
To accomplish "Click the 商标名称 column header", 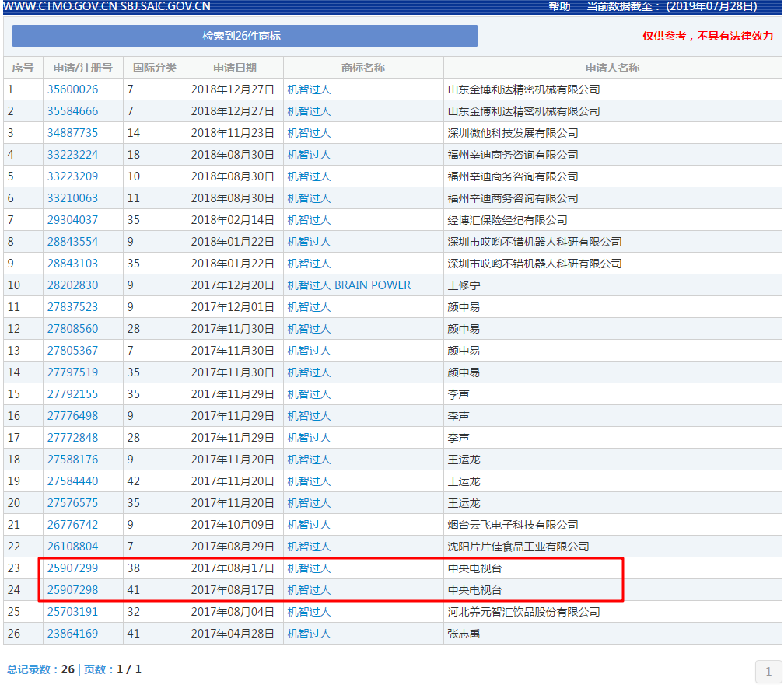I will (363, 68).
